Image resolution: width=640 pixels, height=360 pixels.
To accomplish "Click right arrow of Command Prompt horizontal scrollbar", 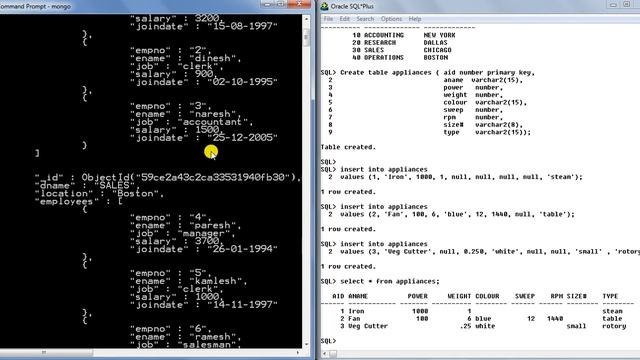I will [x=298, y=352].
